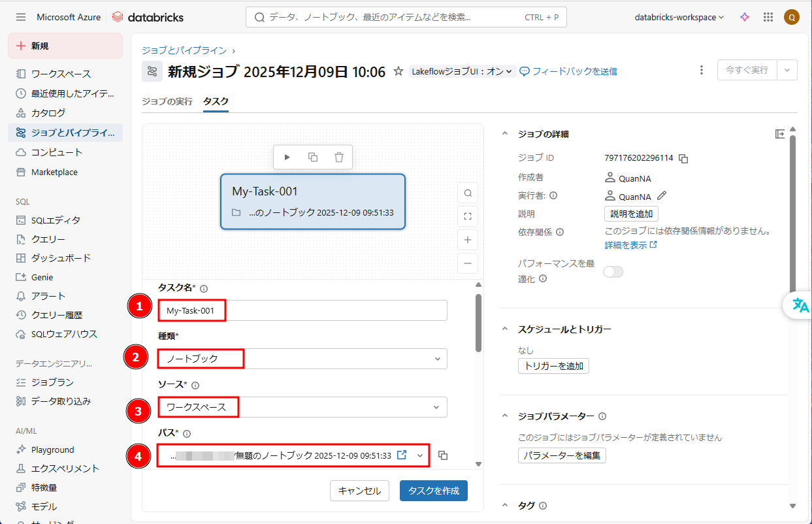The width and height of the screenshot is (812, 524).
Task: Click the トリガーを追加 button
Action: click(x=553, y=366)
